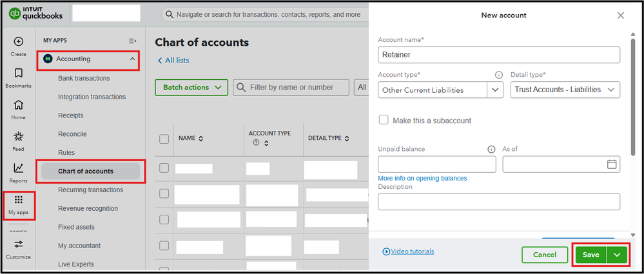Open the Feed icon
The image size is (644, 274).
(18, 137)
